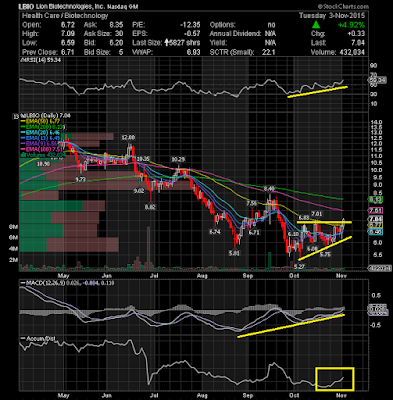Click the up-arrow icon next to Last Size
This screenshot has height=400, width=393.
tap(167, 43)
